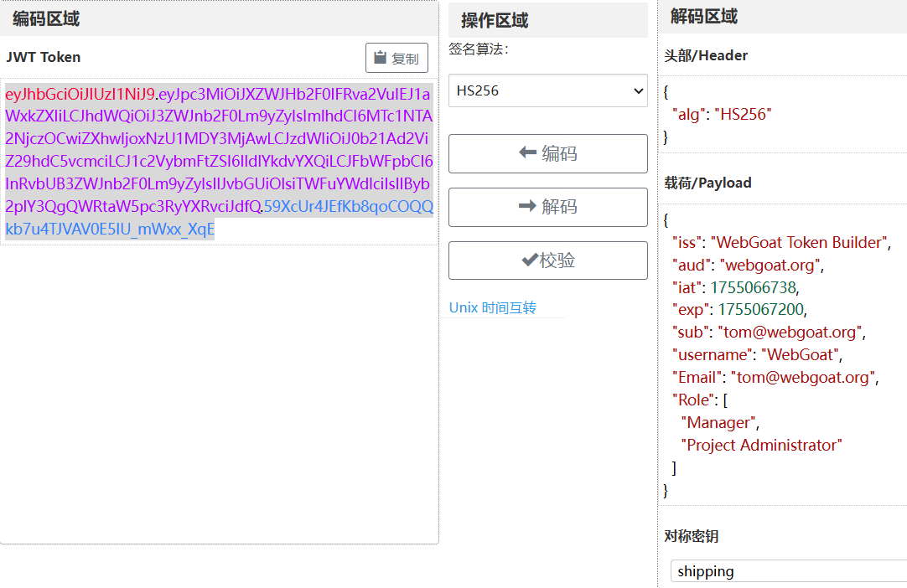Click the symmetric key field containing shipping
The image size is (907, 588).
pos(789,571)
